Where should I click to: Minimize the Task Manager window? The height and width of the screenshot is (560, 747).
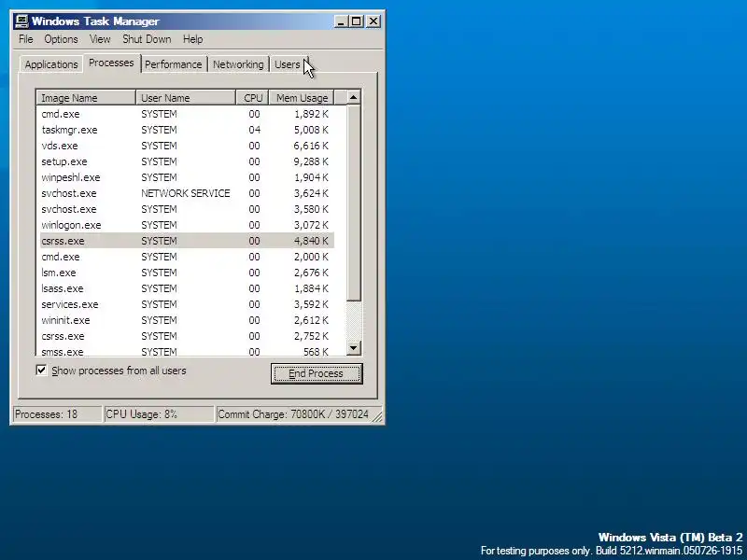pyautogui.click(x=341, y=21)
